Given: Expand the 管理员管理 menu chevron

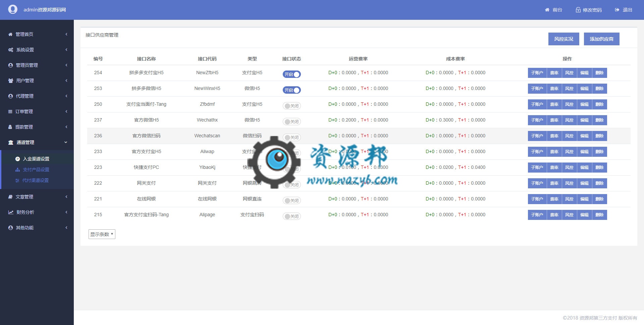Looking at the screenshot, I should pos(66,65).
